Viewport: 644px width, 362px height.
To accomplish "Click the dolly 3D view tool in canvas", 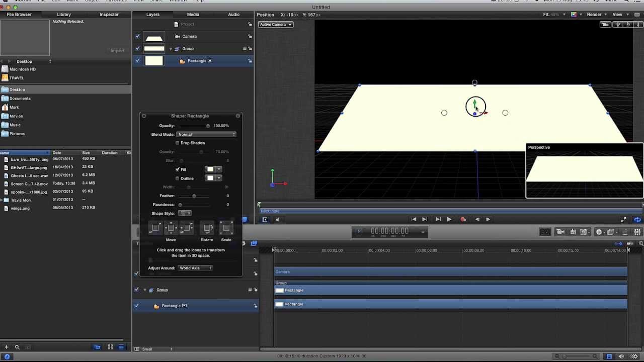I will point(637,25).
